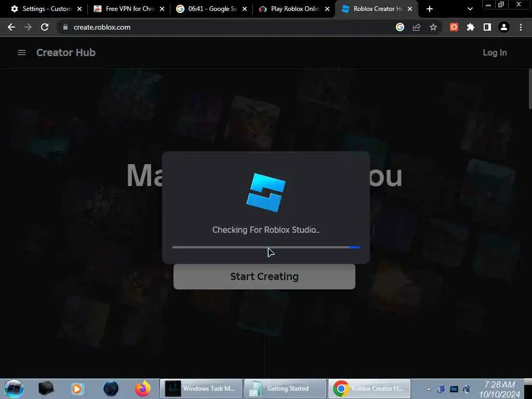The height and width of the screenshot is (399, 532).
Task: Minimize the Chrome window
Action: point(488,5)
